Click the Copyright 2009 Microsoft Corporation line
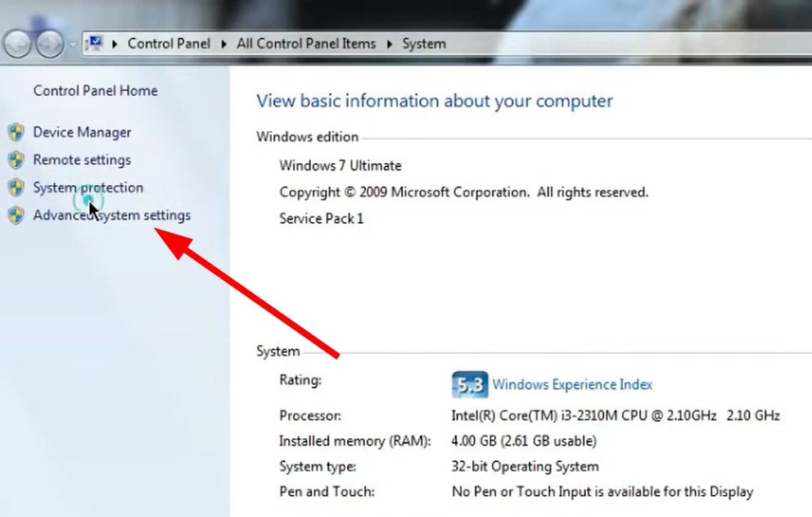812x517 pixels. click(x=463, y=193)
